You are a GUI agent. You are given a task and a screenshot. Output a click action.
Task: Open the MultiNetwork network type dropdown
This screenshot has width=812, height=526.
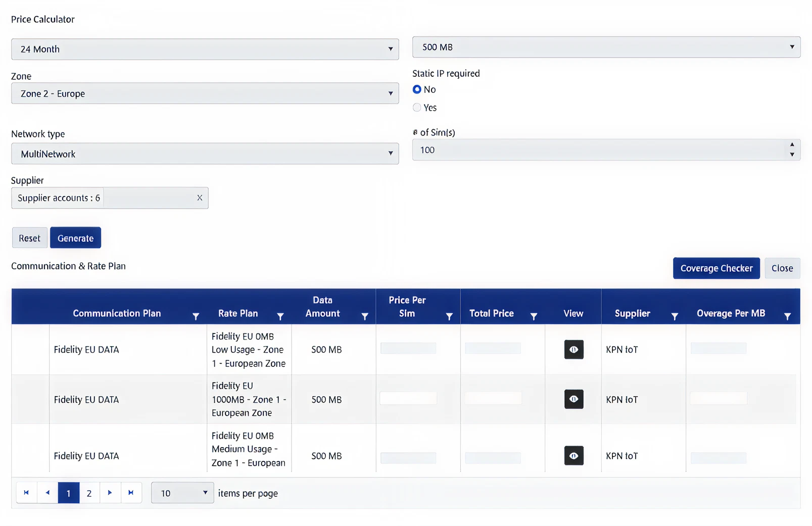pyautogui.click(x=205, y=154)
